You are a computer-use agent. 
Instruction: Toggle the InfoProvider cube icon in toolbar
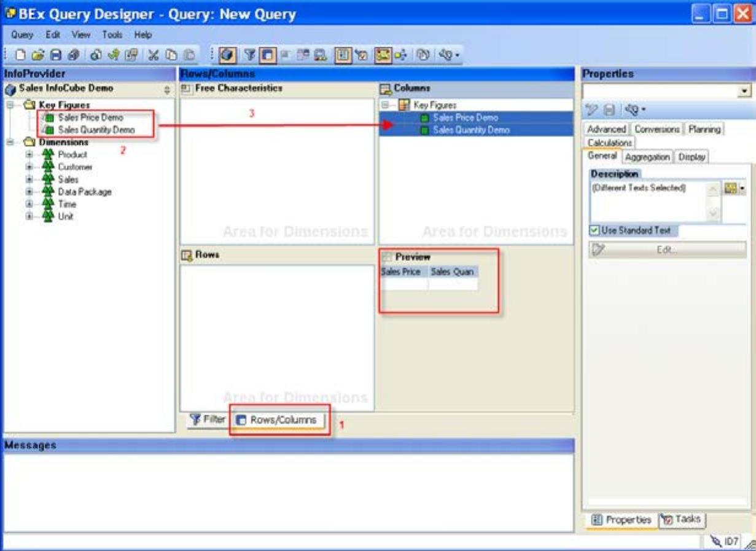pos(228,55)
